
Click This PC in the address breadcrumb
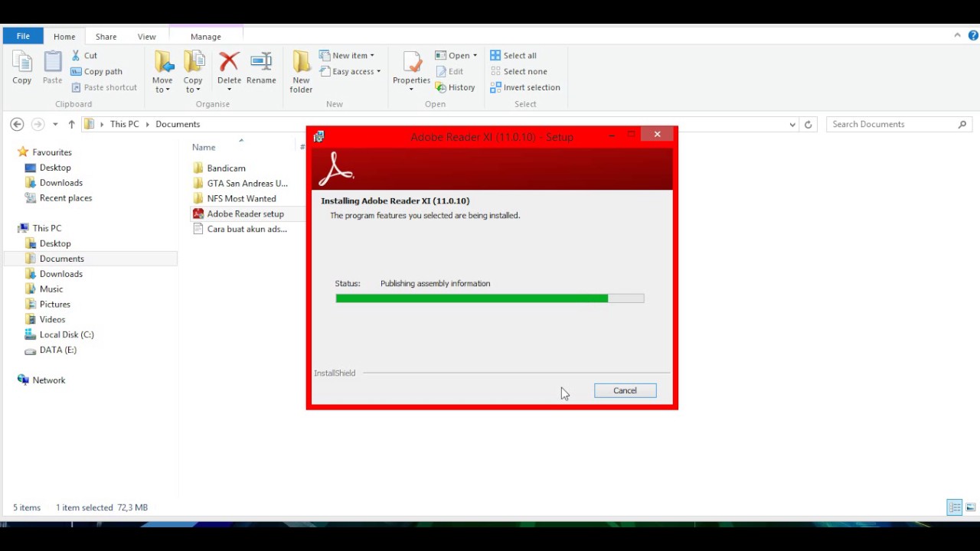pyautogui.click(x=124, y=124)
